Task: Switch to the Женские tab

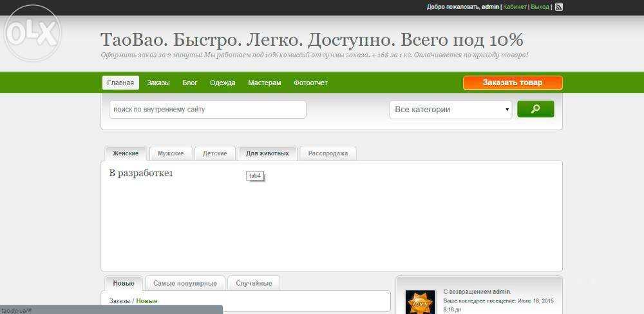Action: point(126,153)
